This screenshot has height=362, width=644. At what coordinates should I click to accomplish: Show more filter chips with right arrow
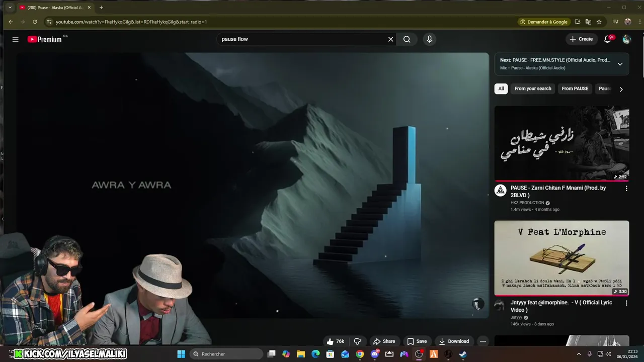point(621,89)
